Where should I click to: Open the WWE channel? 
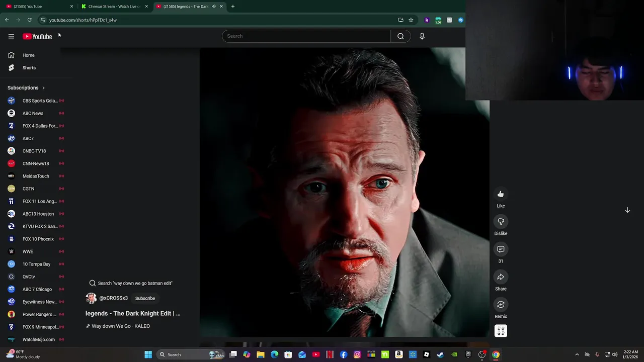[36, 251]
